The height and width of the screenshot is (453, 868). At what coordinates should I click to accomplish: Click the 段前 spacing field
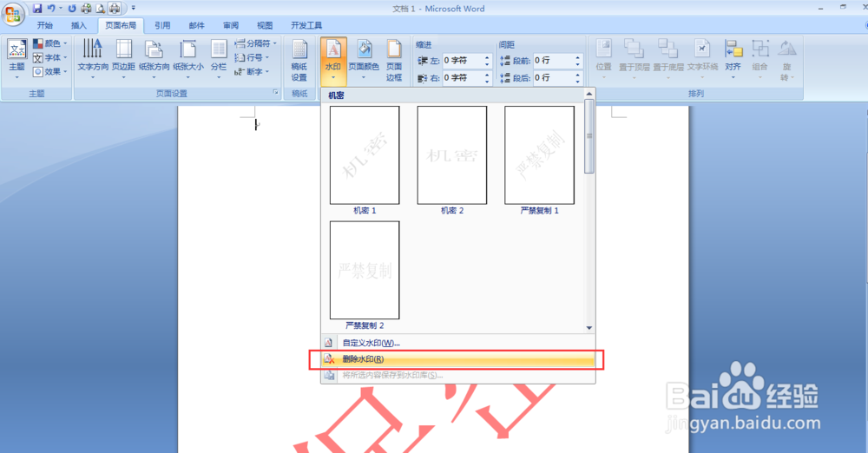(554, 61)
